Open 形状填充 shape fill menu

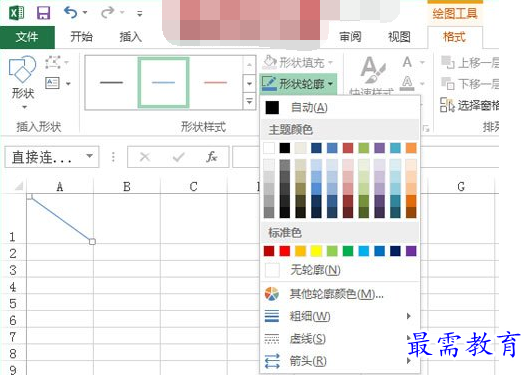(x=298, y=62)
